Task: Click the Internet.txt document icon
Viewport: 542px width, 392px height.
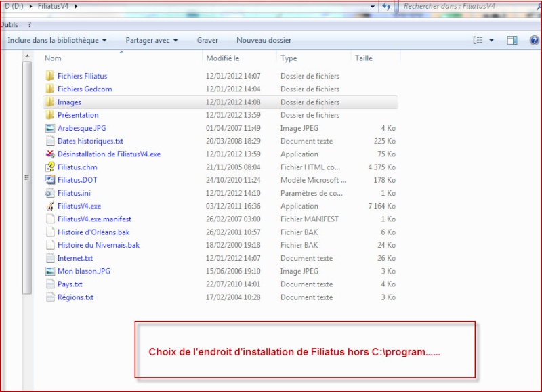Action: pos(50,258)
